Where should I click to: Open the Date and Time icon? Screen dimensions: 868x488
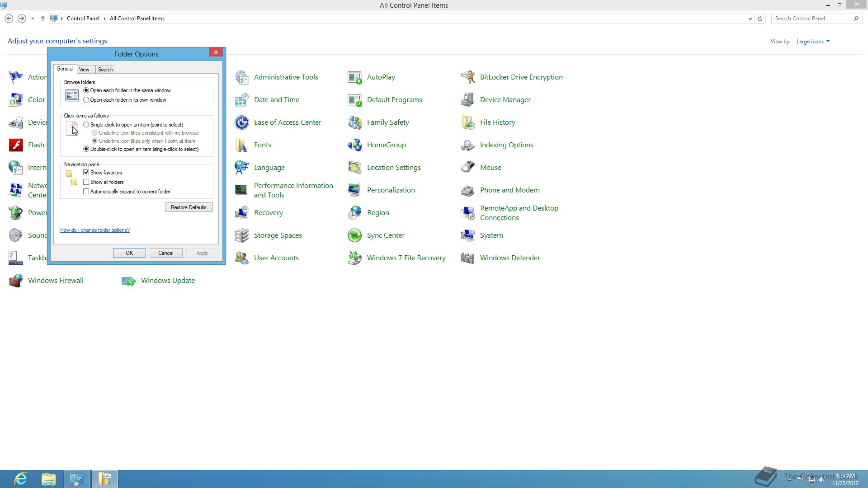[242, 100]
